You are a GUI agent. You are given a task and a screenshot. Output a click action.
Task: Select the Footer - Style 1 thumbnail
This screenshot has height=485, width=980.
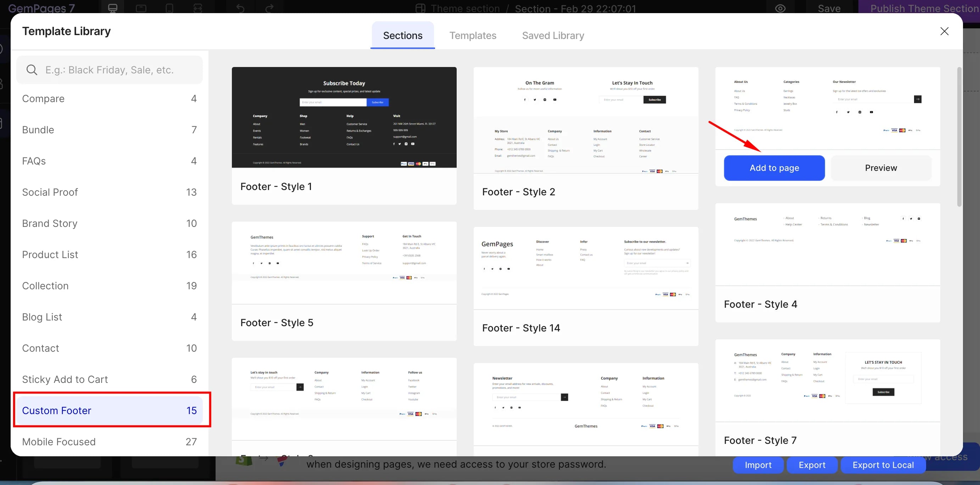(x=344, y=117)
